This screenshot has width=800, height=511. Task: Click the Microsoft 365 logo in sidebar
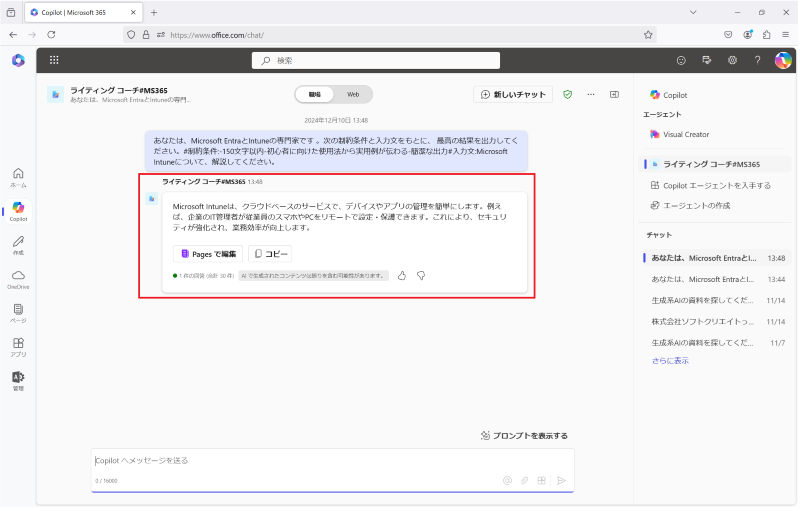(x=18, y=60)
